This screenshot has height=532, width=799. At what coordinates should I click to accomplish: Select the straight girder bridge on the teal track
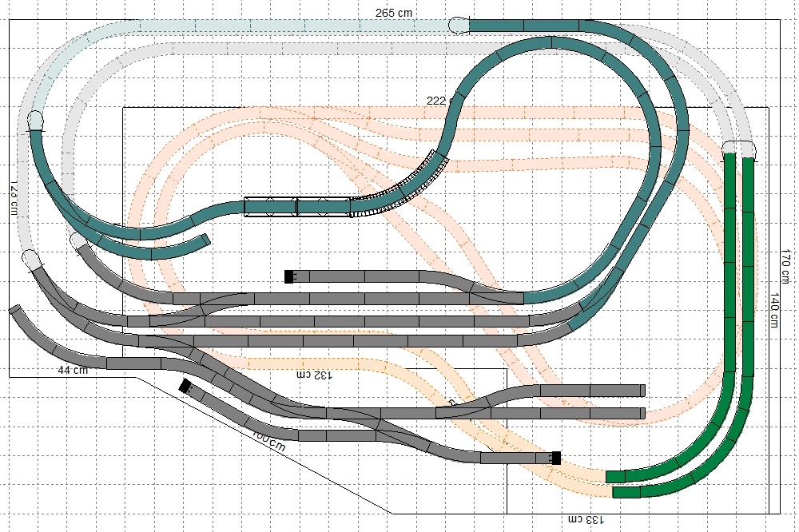297,207
